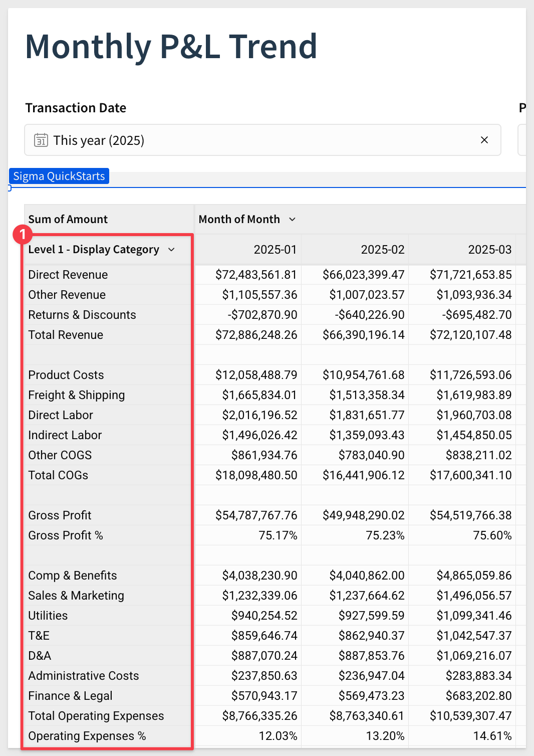The height and width of the screenshot is (756, 534).
Task: Select Other Revenue value $1,093,936.34
Action: 474,295
